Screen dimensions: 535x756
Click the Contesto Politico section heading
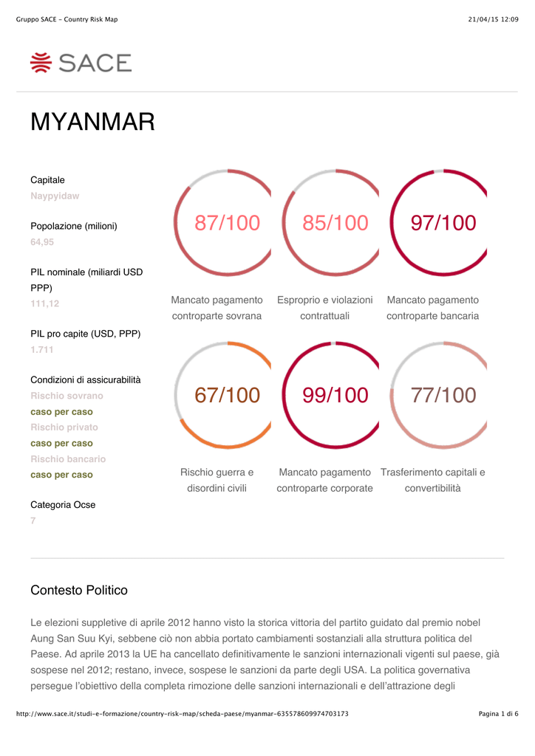pos(79,590)
